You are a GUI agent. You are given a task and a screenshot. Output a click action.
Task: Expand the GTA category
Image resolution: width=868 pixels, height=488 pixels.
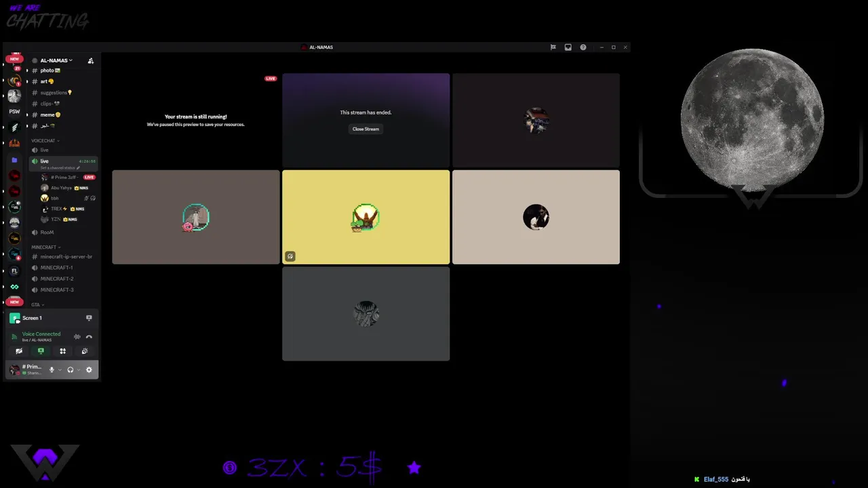click(x=37, y=304)
